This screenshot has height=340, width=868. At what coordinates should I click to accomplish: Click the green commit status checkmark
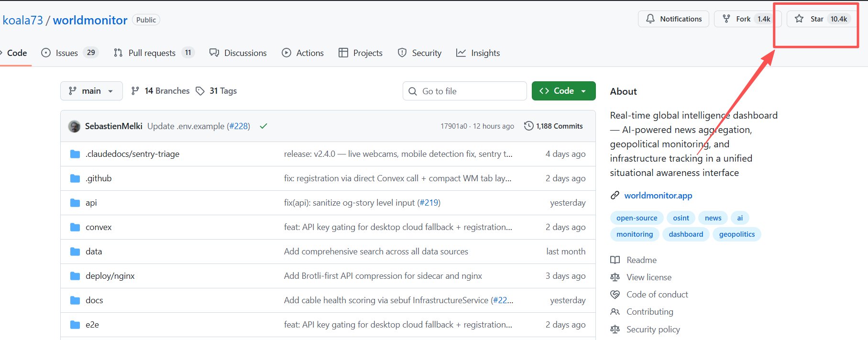(x=263, y=126)
